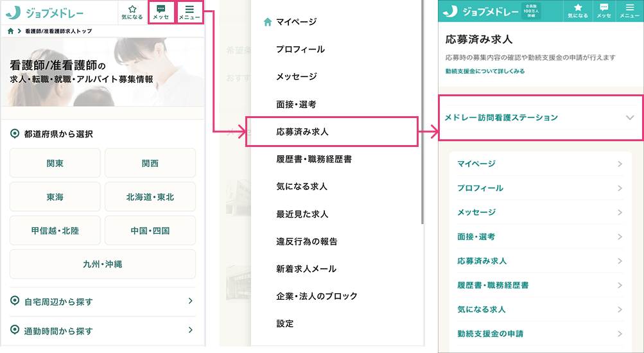
Task: Open メッセ message icon in left screen header
Action: pyautogui.click(x=161, y=12)
